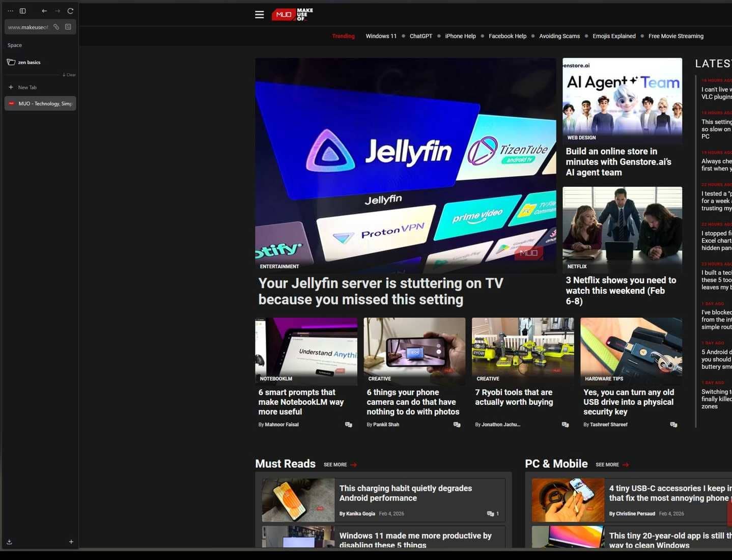This screenshot has width=732, height=560.
Task: View author Jonathon Jachu's profile
Action: pos(501,425)
